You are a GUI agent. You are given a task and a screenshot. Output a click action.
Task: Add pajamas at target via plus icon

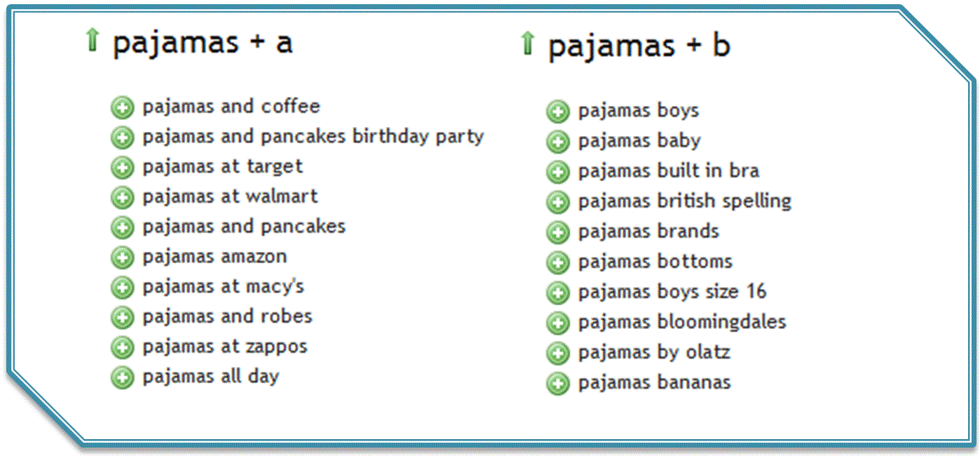(x=122, y=168)
